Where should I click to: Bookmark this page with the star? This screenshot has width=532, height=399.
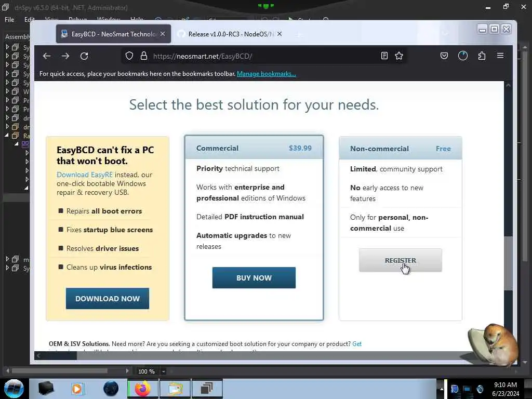[x=399, y=56]
